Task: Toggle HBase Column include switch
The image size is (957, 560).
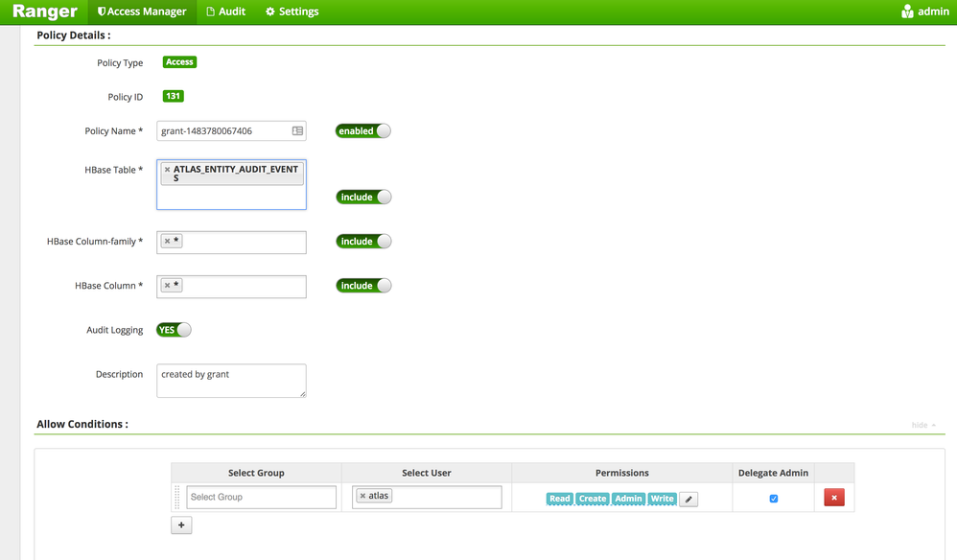Action: pyautogui.click(x=363, y=286)
